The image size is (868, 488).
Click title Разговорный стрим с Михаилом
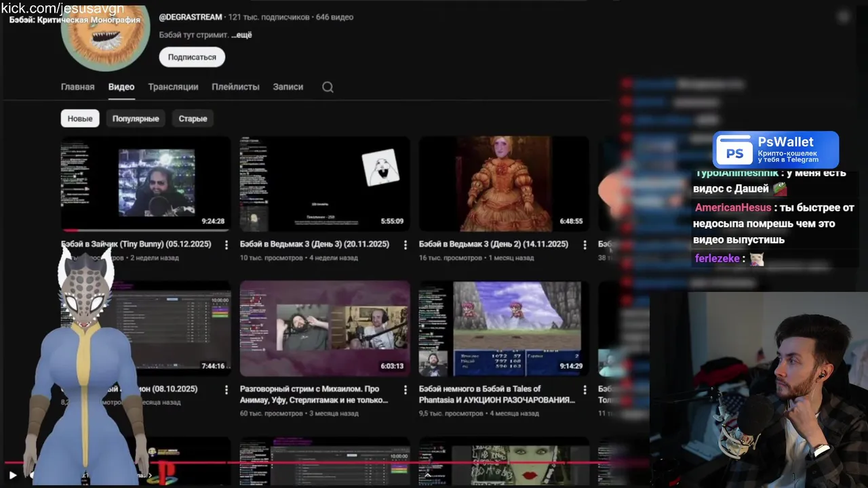tap(315, 394)
